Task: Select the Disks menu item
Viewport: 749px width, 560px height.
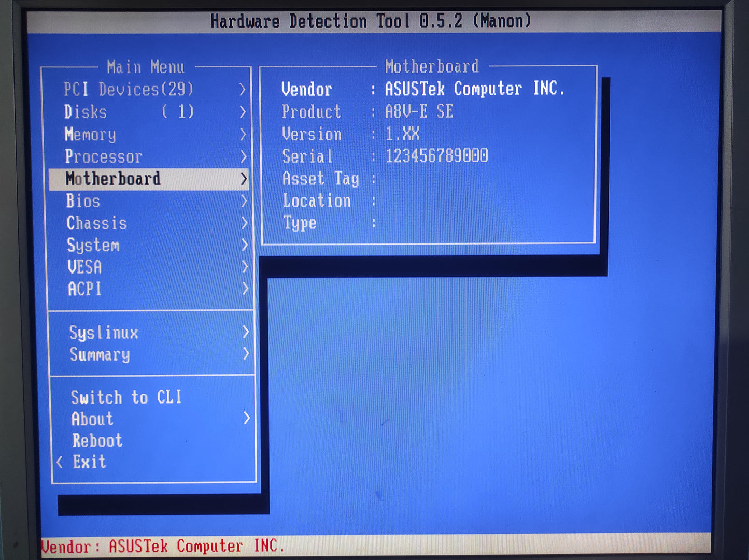Action: coord(86,112)
